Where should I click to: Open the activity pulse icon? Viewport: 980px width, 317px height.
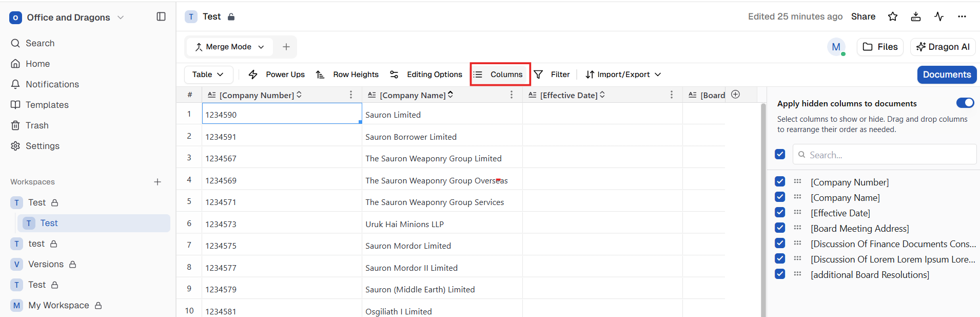939,16
